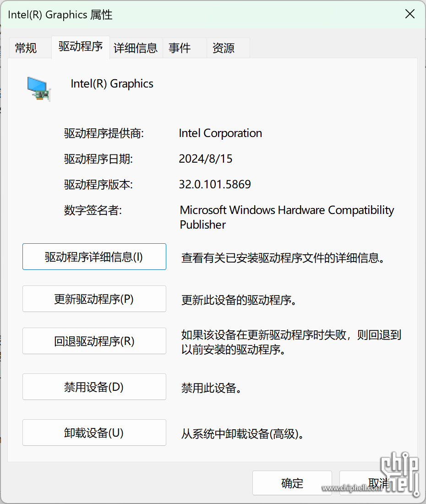Image resolution: width=426 pixels, height=504 pixels.
Task: Click the signer Microsoft Windows Hardware Compatibility Publisher
Action: 287,217
